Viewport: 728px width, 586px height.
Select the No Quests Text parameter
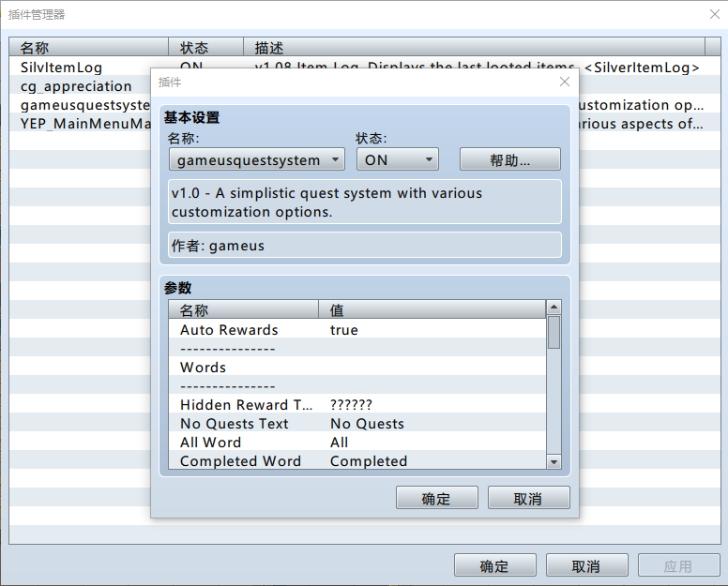(x=357, y=423)
